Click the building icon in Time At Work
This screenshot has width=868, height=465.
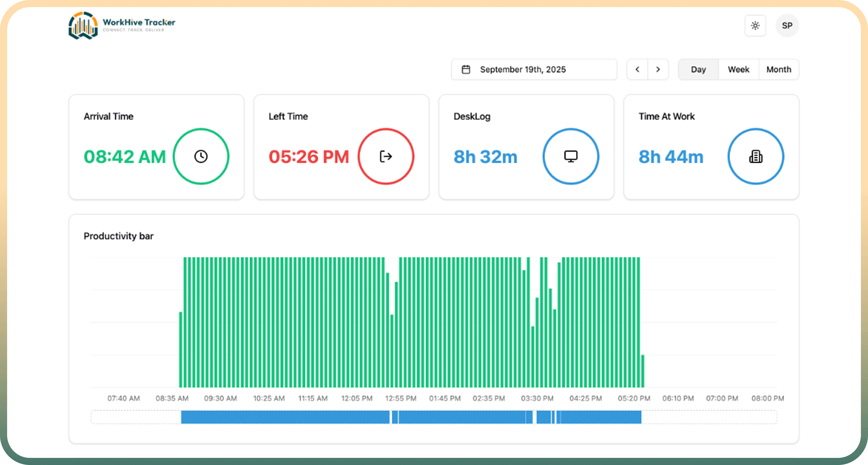[756, 156]
